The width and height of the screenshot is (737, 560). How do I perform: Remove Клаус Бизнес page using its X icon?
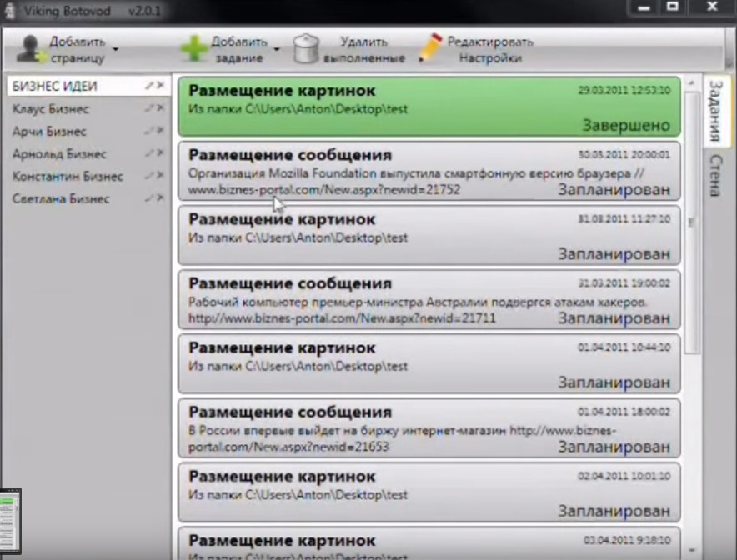160,108
